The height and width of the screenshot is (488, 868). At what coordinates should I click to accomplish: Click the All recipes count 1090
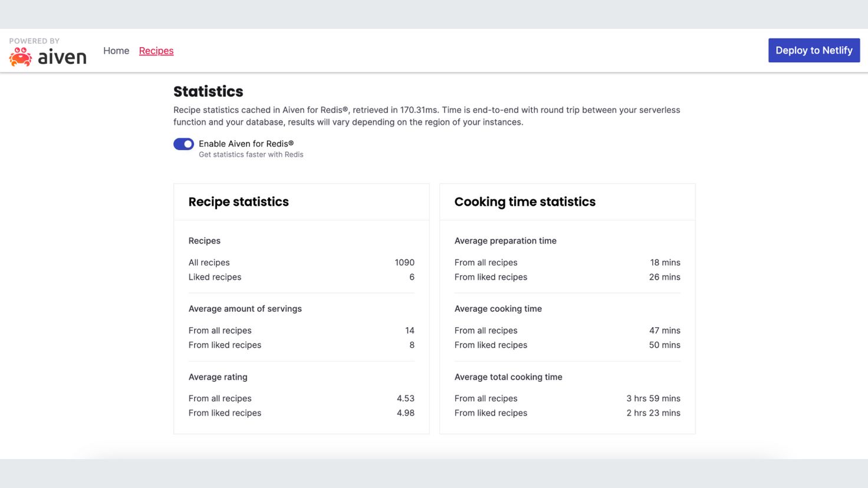click(x=405, y=262)
